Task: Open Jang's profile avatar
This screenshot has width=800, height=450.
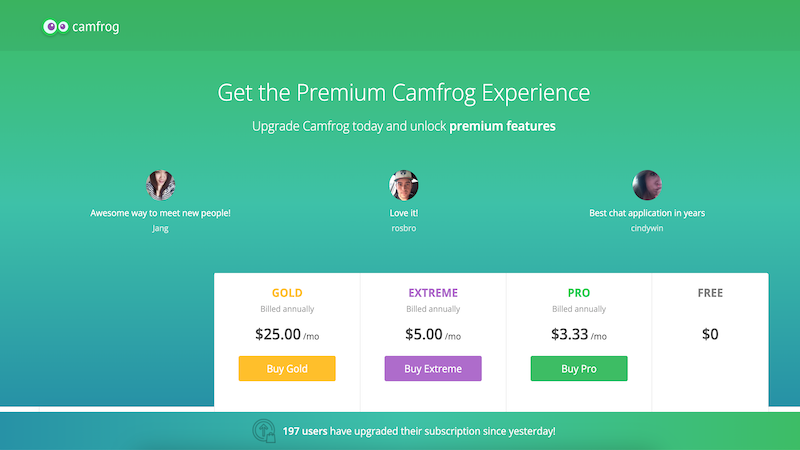Action: point(161,185)
